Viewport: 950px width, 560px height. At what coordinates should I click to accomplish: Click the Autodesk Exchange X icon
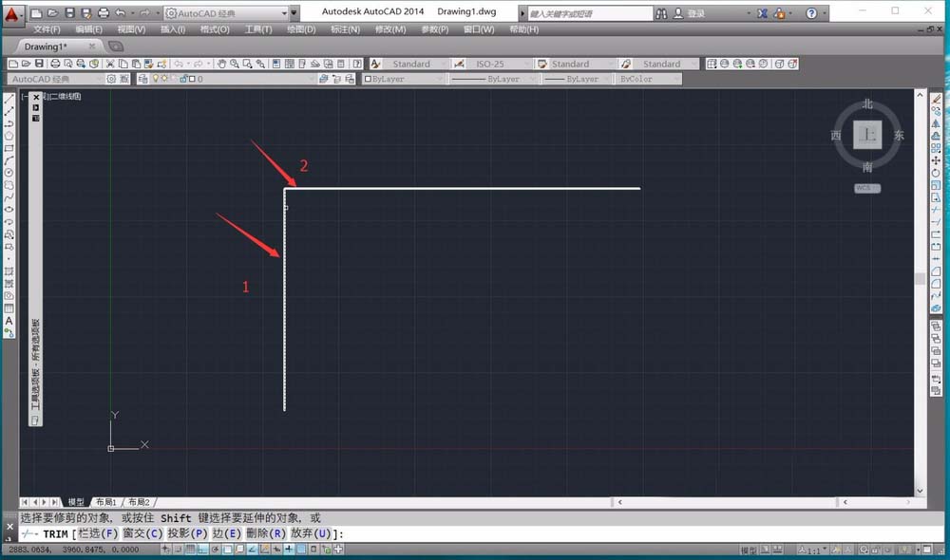[762, 13]
